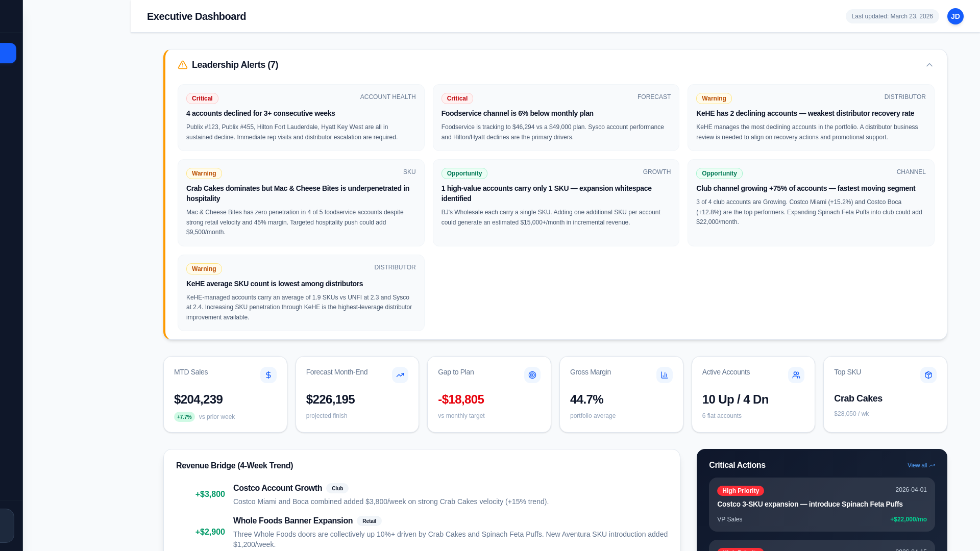Select the Foodservice channel below plan alert
This screenshot has width=980, height=551.
click(x=555, y=117)
